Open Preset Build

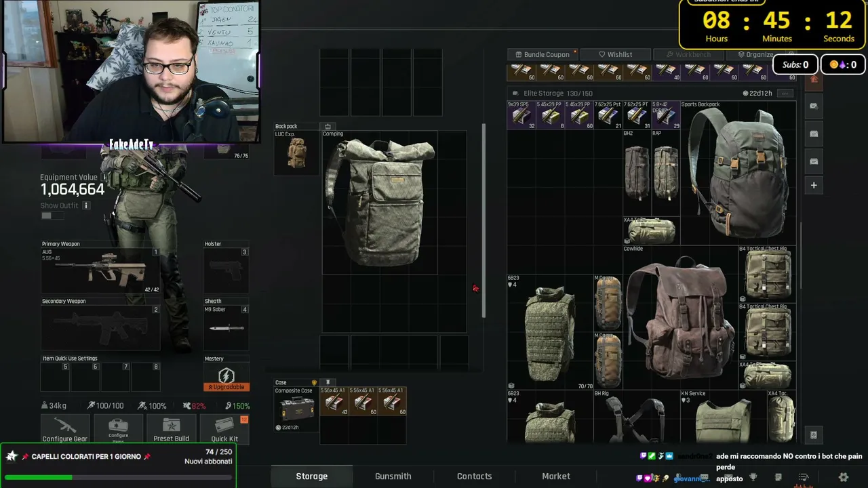point(171,429)
